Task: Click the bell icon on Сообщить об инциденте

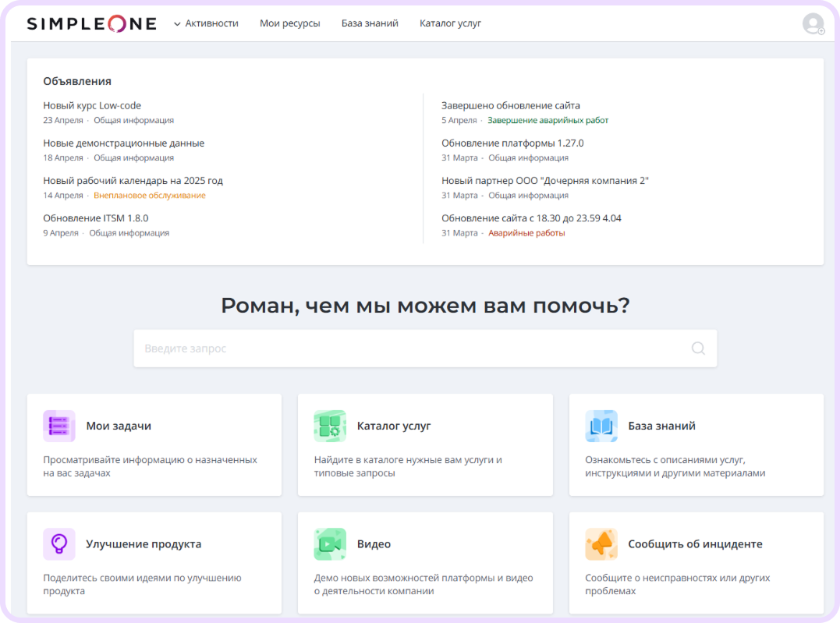Action: click(601, 543)
